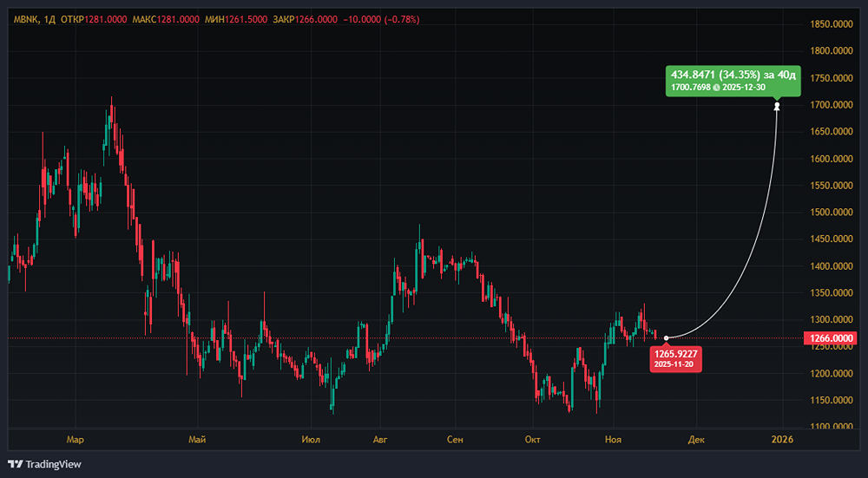The width and height of the screenshot is (868, 478).
Task: Click the 1200.0000 price axis label
Action: (x=830, y=373)
